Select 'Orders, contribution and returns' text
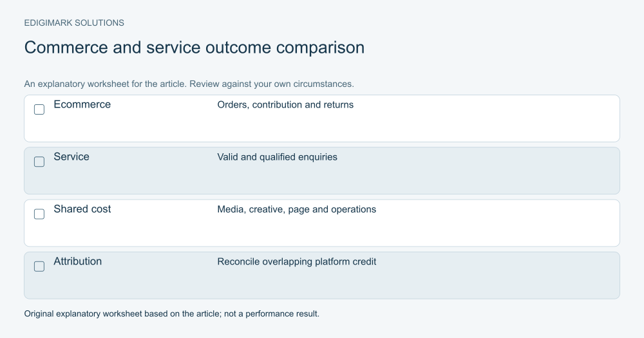 [285, 105]
